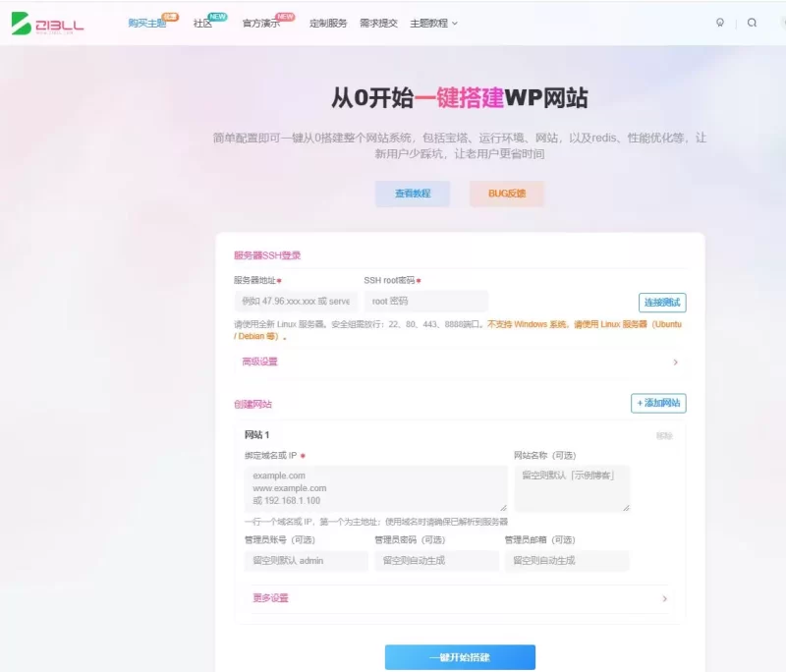Expand the 更多设置 section
The width and height of the screenshot is (786, 672).
[460, 598]
